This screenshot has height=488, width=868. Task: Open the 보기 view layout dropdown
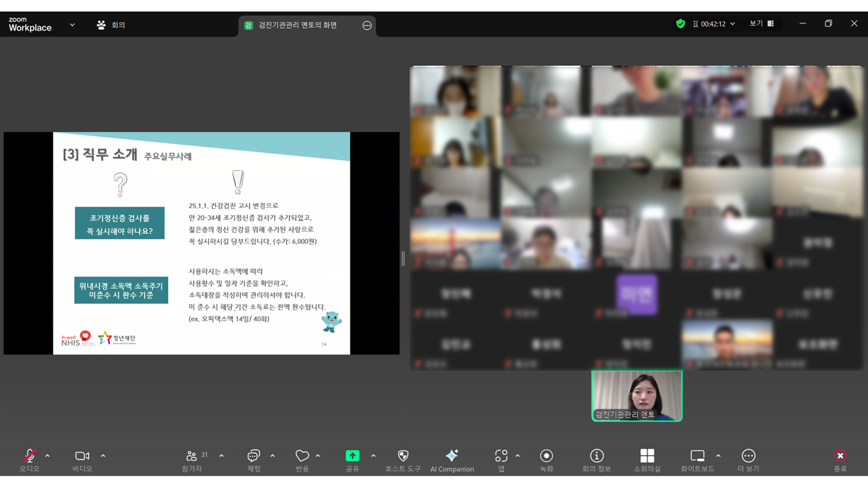[762, 24]
